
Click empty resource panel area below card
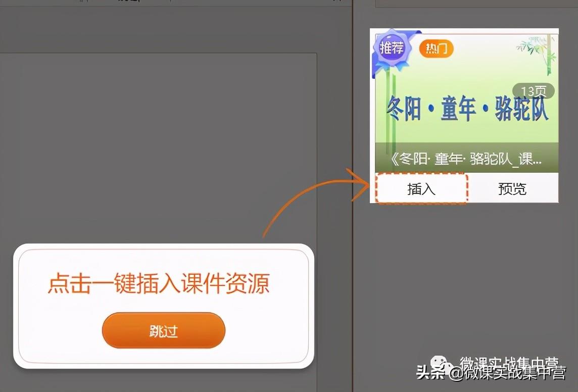[x=466, y=280]
